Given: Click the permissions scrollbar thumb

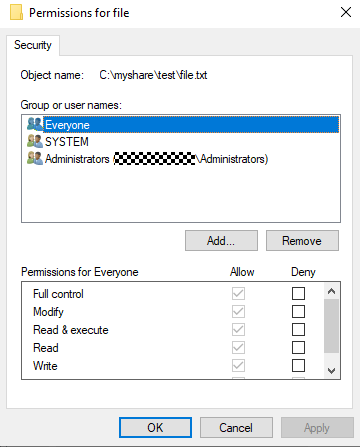Looking at the screenshot, I should 331,326.
